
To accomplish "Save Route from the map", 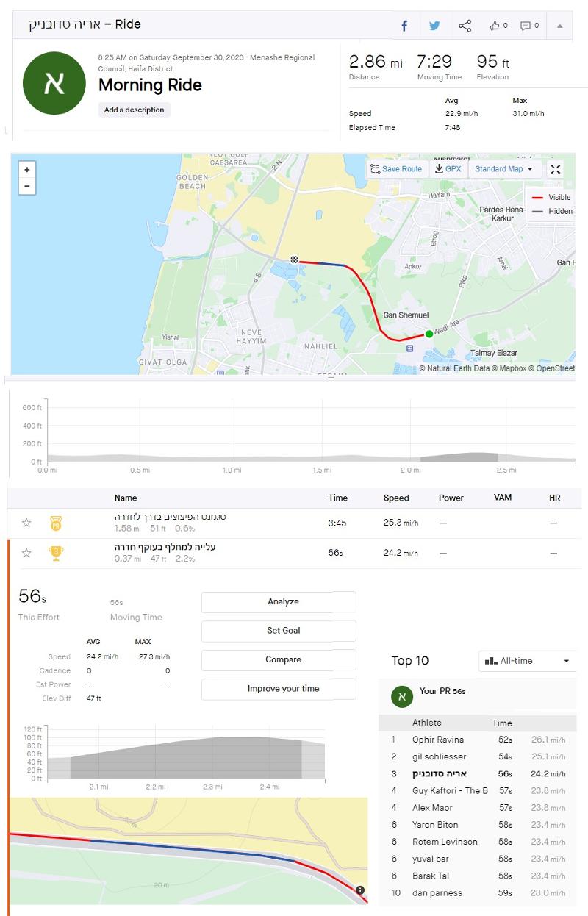I will [x=396, y=169].
